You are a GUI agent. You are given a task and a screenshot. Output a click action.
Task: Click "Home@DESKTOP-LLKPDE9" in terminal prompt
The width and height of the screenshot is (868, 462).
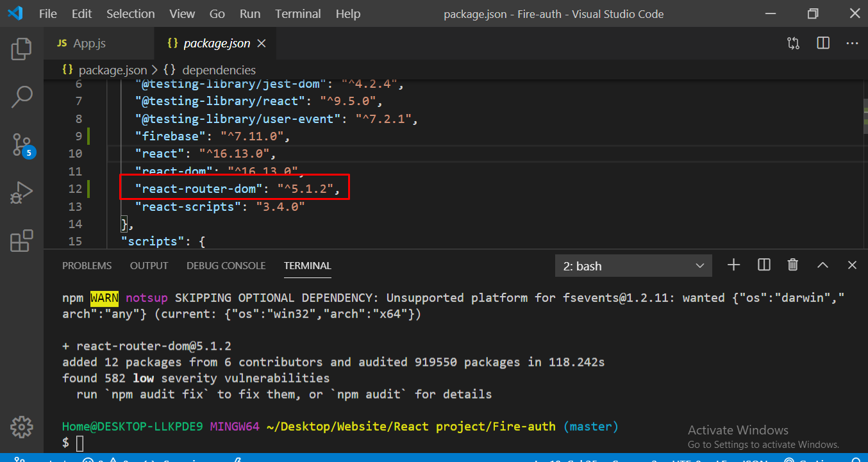click(x=133, y=426)
